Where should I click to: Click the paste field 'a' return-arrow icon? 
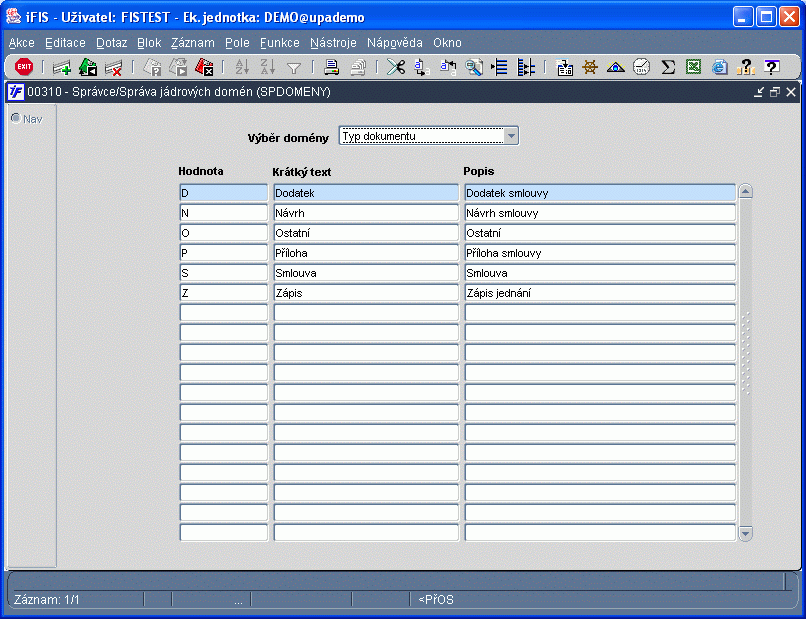tap(448, 67)
